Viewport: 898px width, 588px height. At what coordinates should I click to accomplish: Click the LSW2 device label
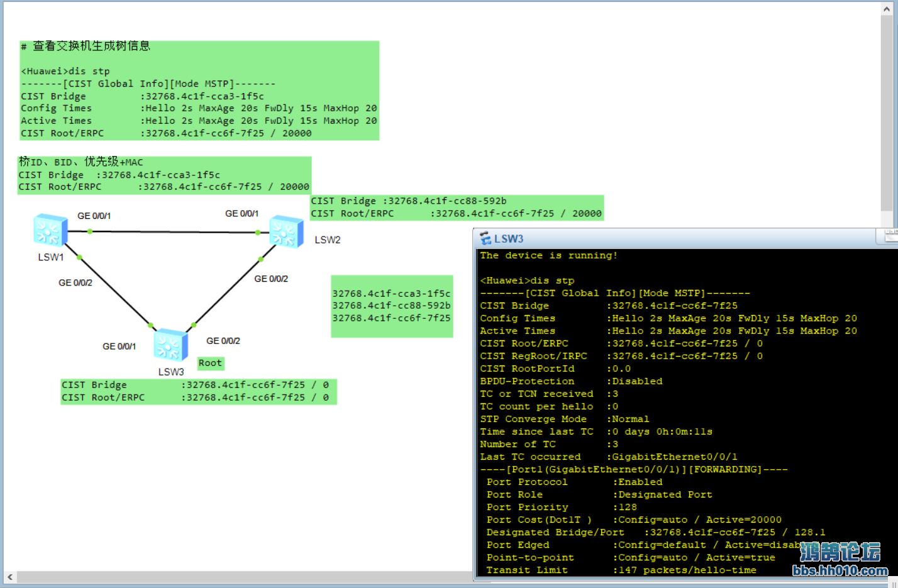(328, 240)
